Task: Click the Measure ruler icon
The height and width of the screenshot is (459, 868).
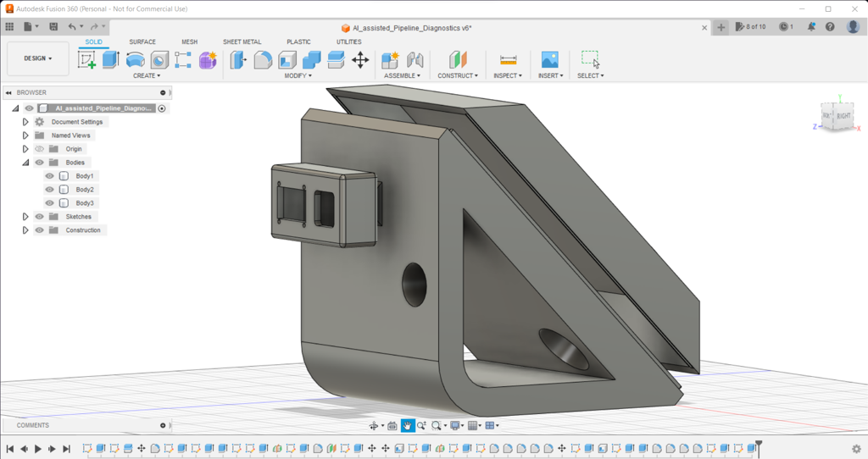Action: [508, 59]
